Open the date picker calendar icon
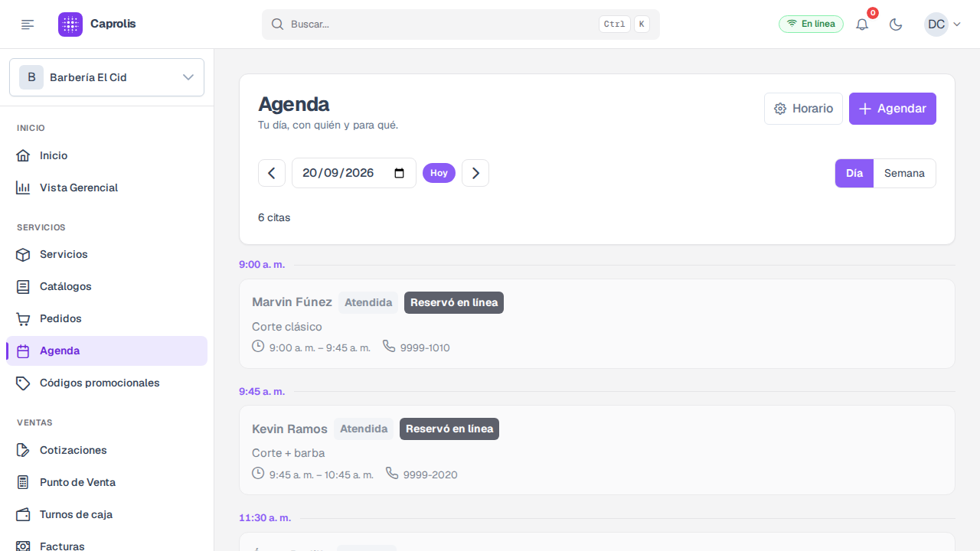This screenshot has height=551, width=980. coord(399,173)
